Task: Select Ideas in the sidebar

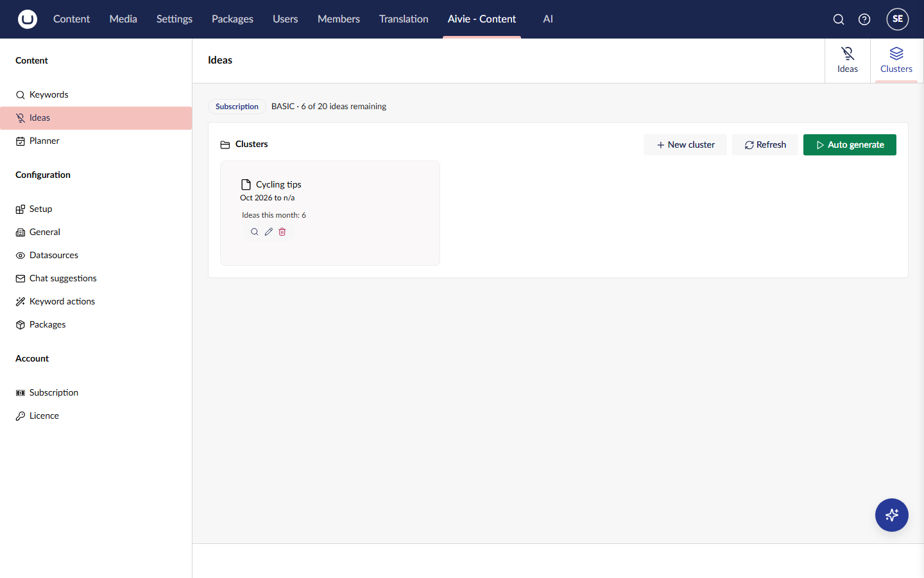Action: (96, 118)
